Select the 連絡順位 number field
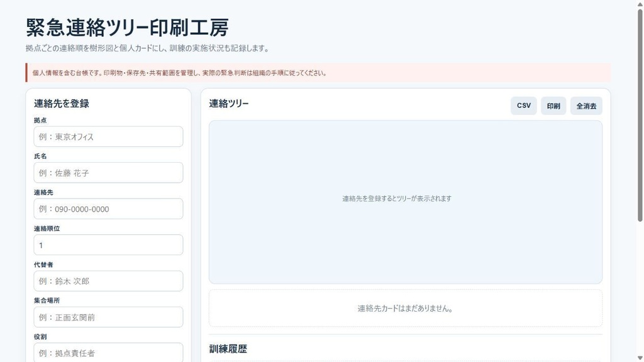 (x=108, y=245)
